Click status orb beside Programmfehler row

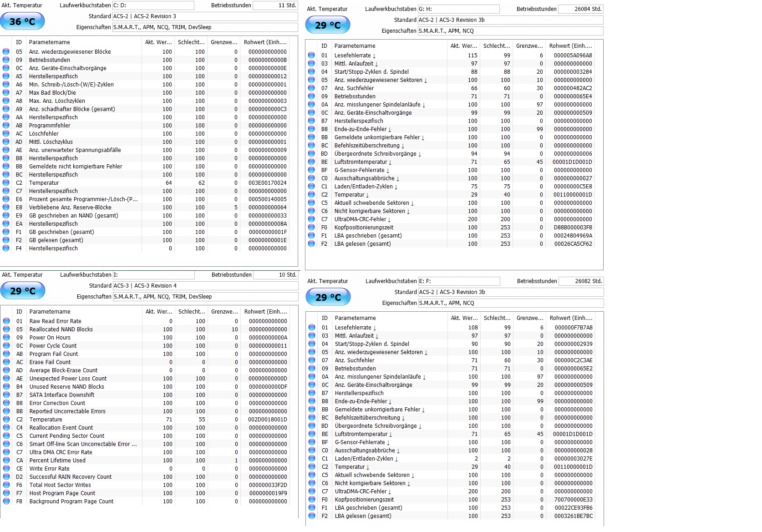tap(6, 125)
